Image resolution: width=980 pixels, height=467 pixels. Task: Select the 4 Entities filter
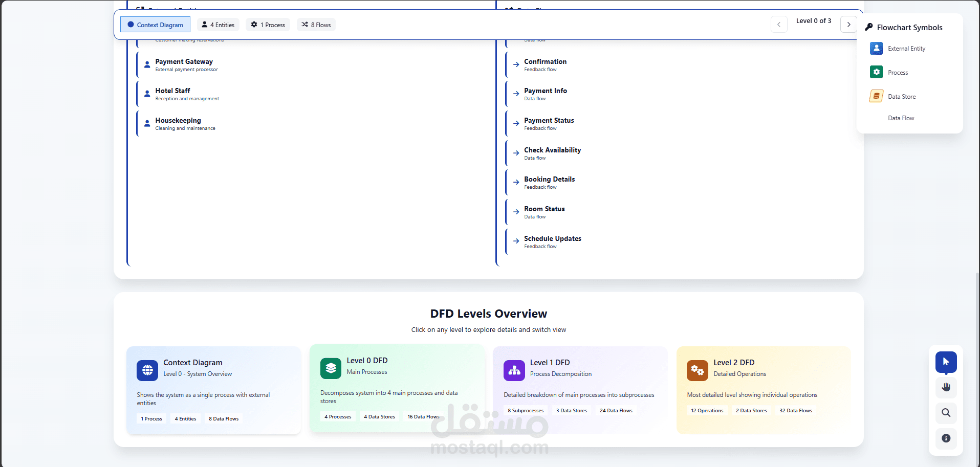[x=217, y=24]
